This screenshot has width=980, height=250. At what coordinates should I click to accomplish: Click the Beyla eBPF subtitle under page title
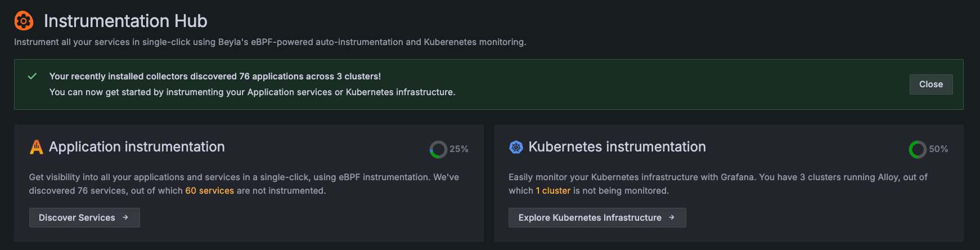270,42
